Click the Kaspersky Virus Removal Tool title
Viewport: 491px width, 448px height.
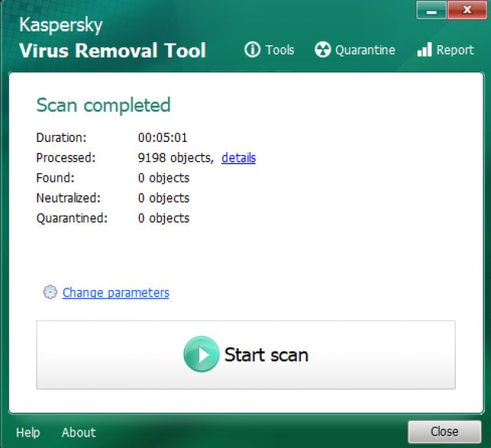112,38
